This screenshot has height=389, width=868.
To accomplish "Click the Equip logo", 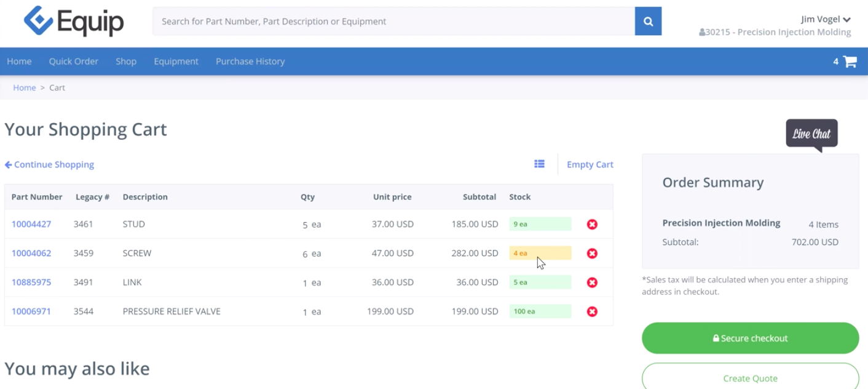I will pos(74,22).
